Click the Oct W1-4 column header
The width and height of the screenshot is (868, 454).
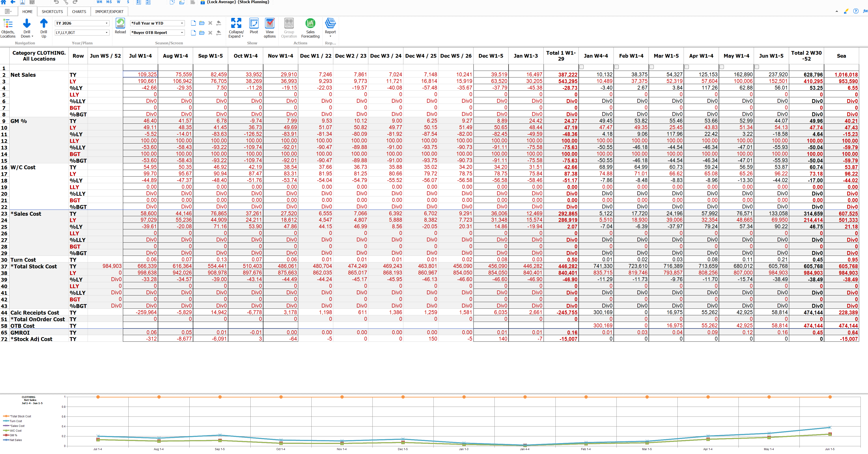point(245,56)
